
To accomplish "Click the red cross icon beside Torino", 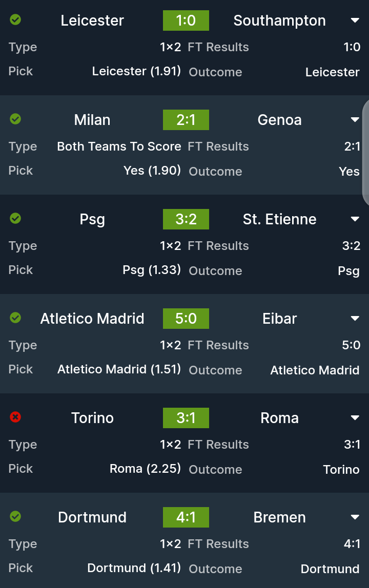I will tap(15, 417).
